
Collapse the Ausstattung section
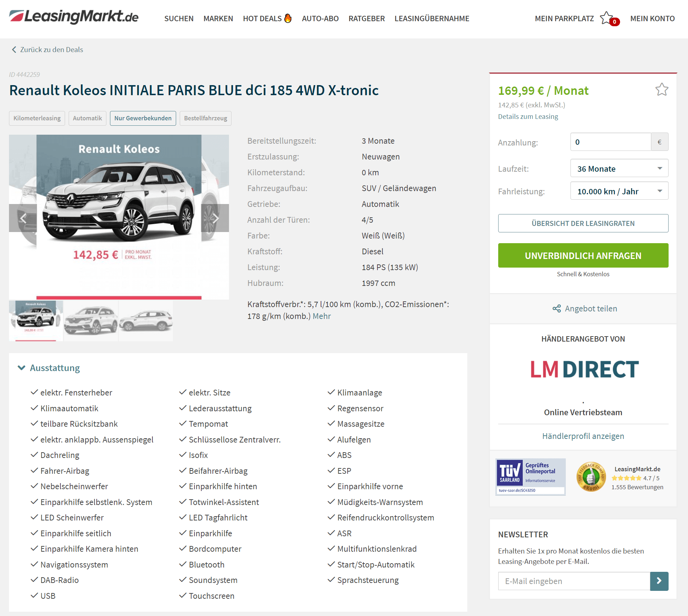click(x=49, y=368)
